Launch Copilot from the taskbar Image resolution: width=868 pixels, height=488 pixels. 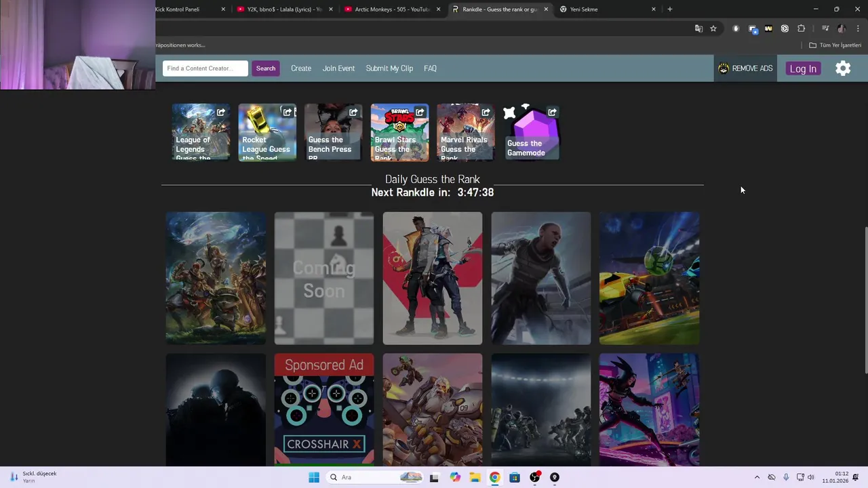[x=455, y=477]
